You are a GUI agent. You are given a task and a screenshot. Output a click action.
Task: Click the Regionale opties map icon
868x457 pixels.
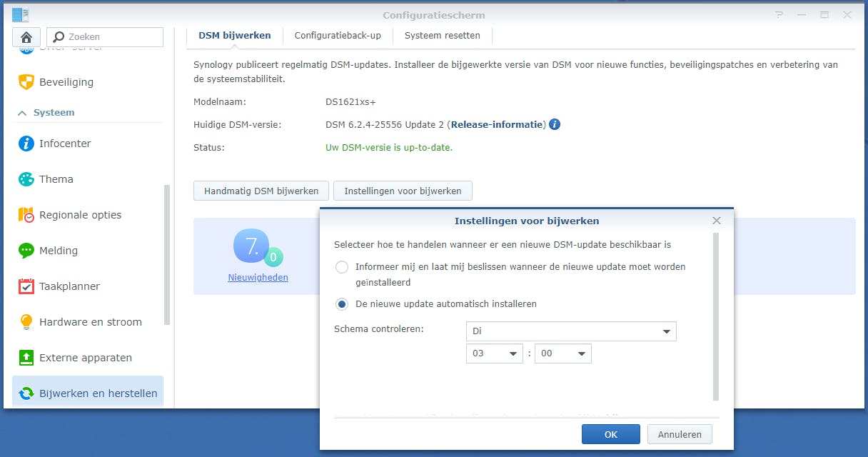26,215
